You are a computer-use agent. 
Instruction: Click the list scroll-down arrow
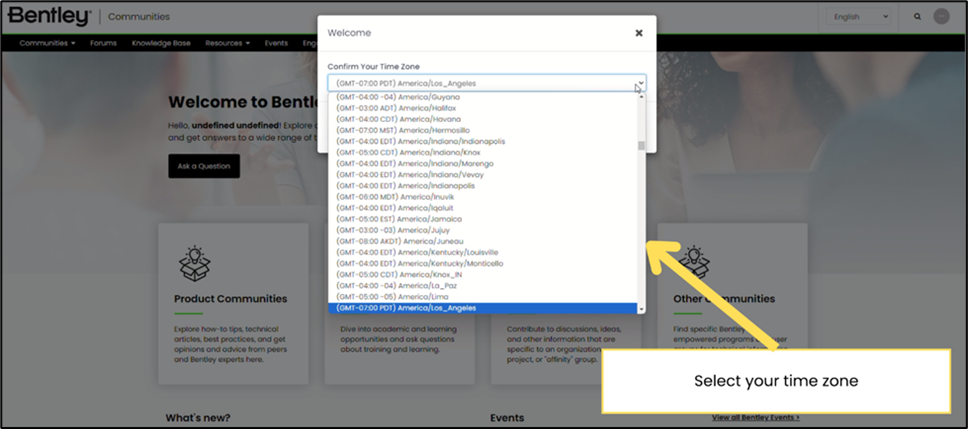[x=641, y=309]
